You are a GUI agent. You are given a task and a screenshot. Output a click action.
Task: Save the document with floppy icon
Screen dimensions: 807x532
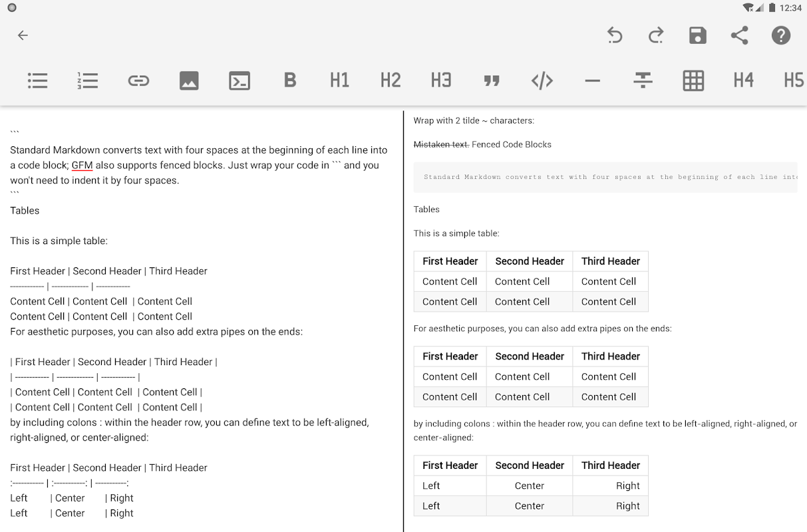pyautogui.click(x=697, y=35)
